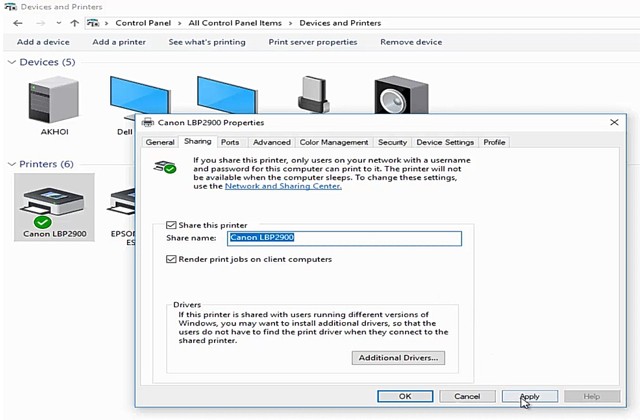Close the Canon LBP2900 Properties dialog
Image resolution: width=640 pixels, height=420 pixels.
point(614,122)
